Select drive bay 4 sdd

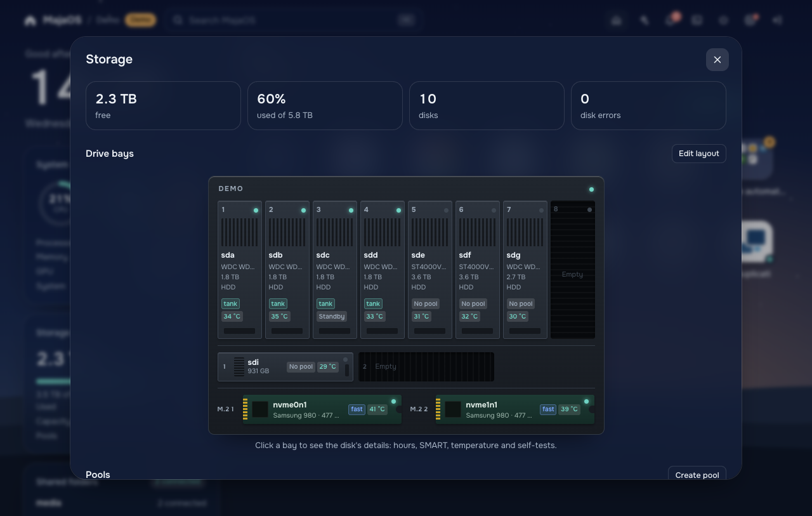pyautogui.click(x=383, y=270)
